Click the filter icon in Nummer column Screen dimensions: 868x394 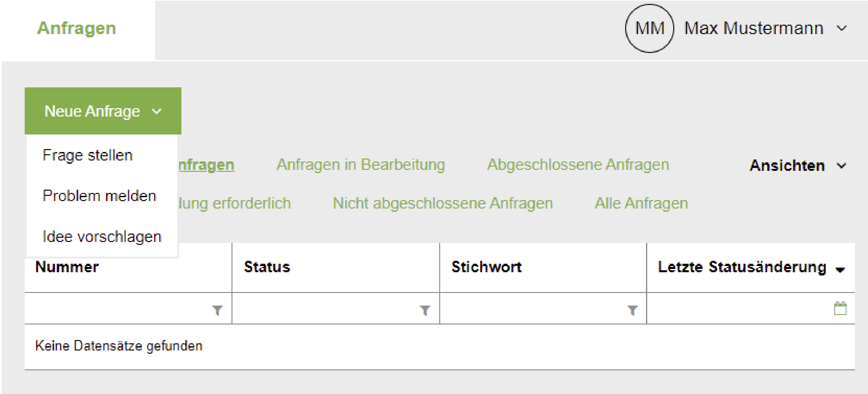click(218, 310)
